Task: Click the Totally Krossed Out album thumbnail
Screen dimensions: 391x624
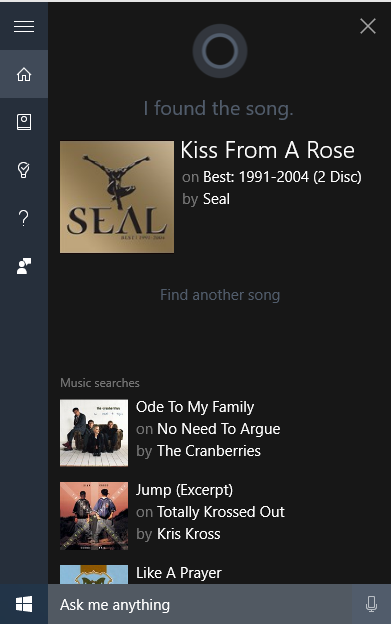Action: click(94, 516)
